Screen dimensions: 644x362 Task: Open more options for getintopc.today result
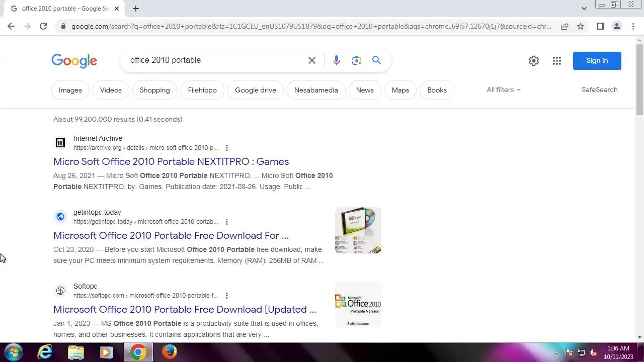coord(227,222)
